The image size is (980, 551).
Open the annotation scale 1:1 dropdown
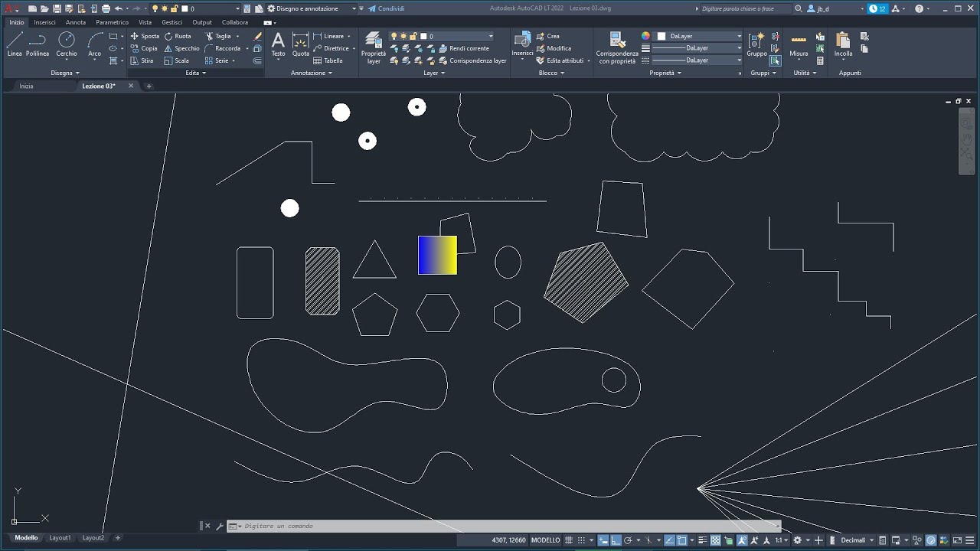(781, 540)
